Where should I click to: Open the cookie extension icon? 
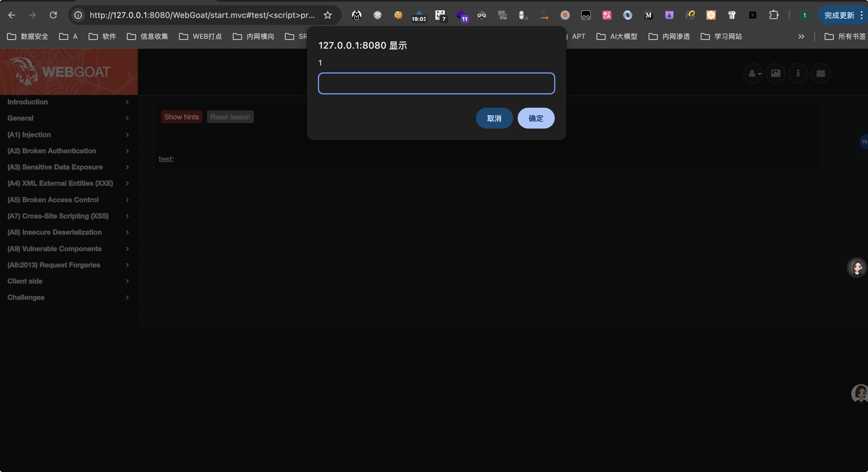[x=398, y=15]
